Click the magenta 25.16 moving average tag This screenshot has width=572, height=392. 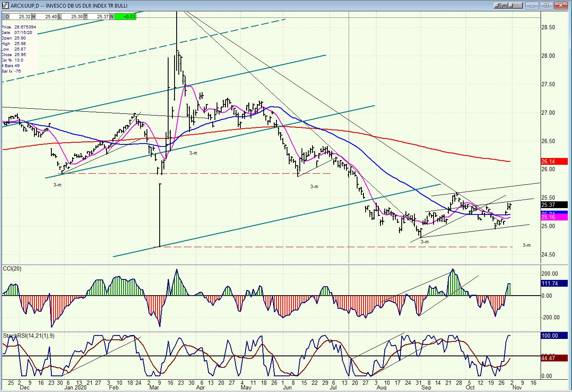(554, 217)
